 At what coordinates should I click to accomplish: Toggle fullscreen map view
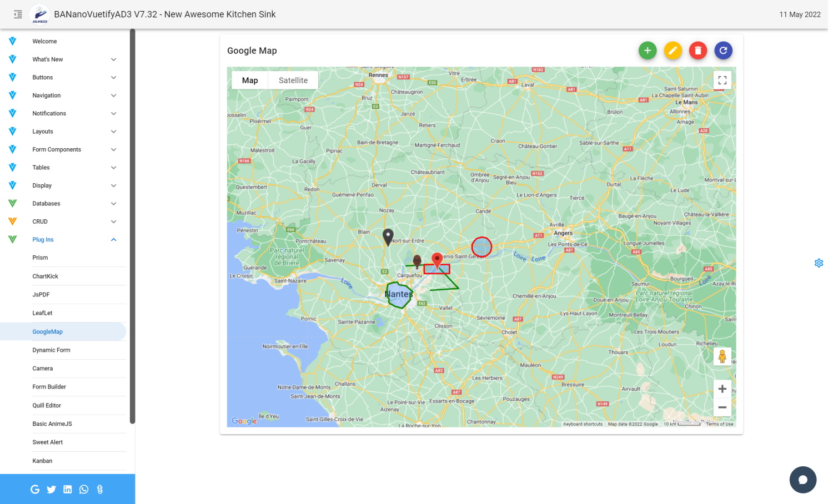pos(722,80)
